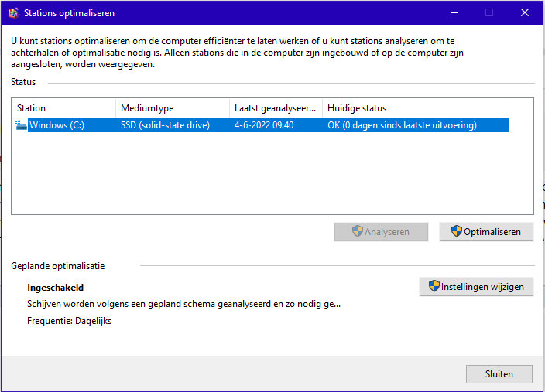Click the Frequentie: Dagelijks text
This screenshot has width=545, height=392.
pos(69,321)
